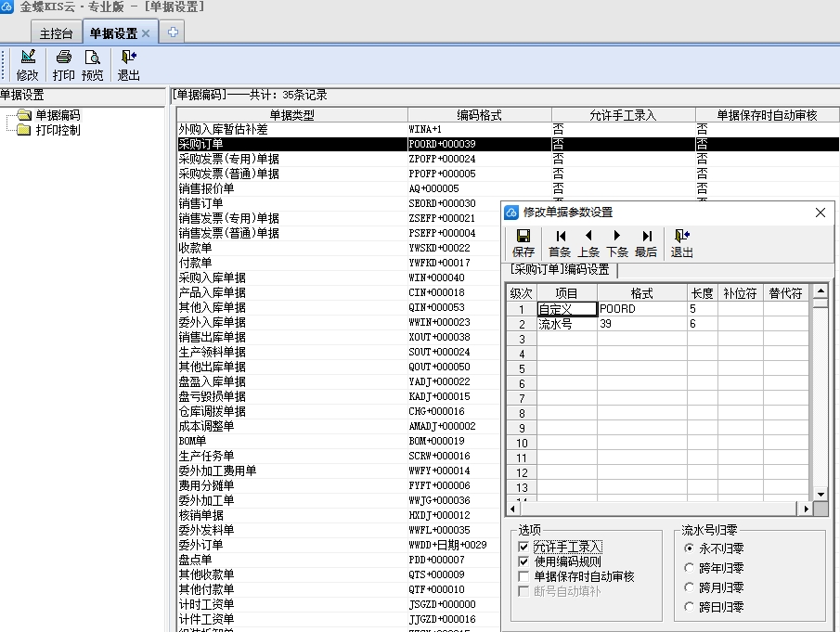Click the Kingdee KIS cloud app icon in title bar
The image size is (840, 632).
[7, 6]
